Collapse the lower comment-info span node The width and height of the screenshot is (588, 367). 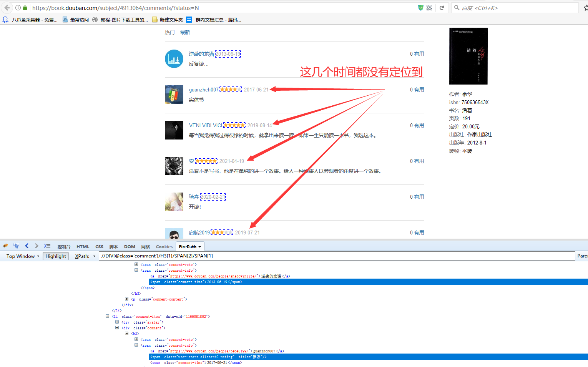click(136, 345)
